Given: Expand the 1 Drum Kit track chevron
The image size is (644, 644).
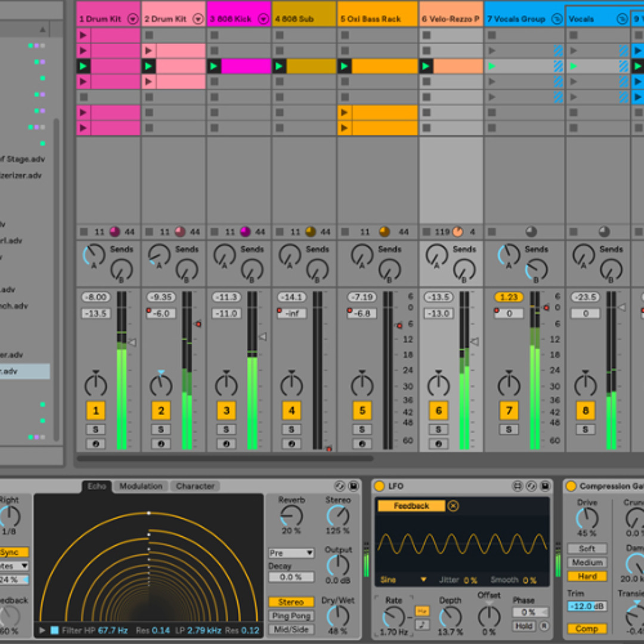Looking at the screenshot, I should coord(132,19).
